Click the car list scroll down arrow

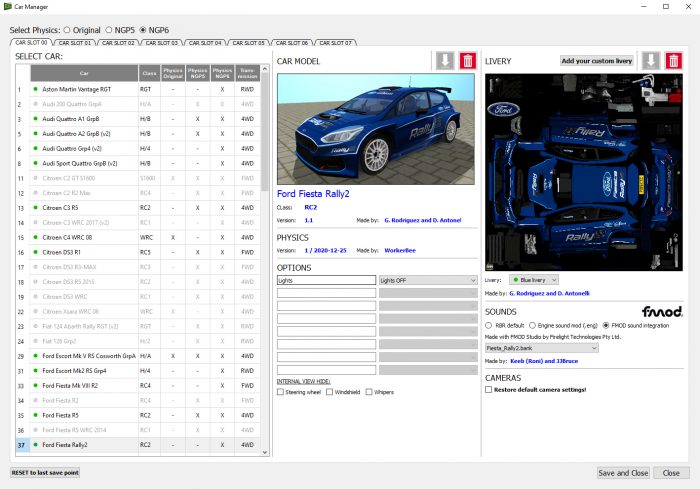265,452
